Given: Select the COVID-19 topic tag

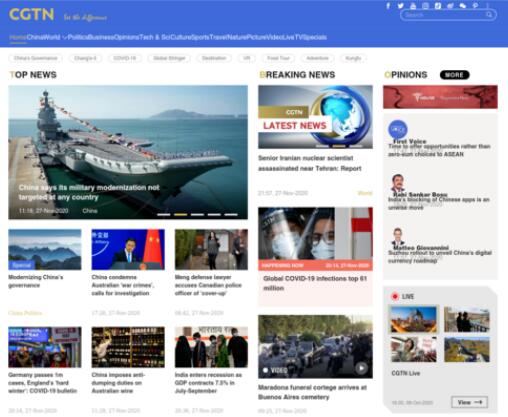Looking at the screenshot, I should (125, 58).
